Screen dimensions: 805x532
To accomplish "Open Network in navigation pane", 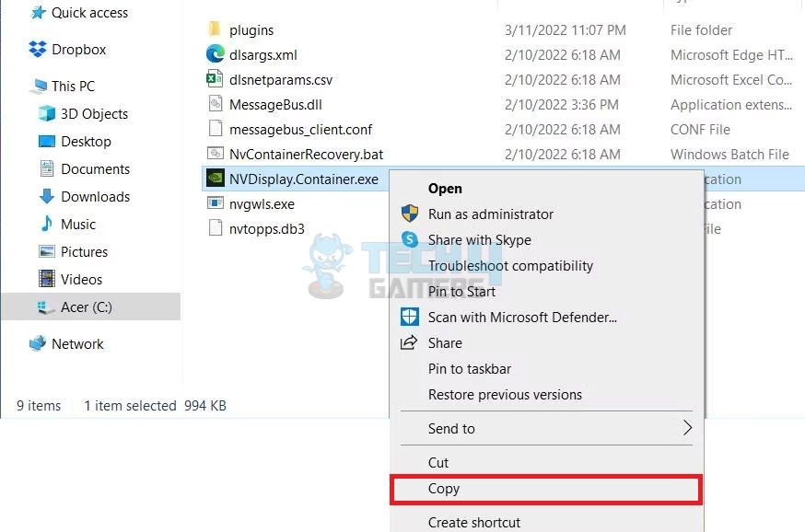I will pyautogui.click(x=77, y=343).
